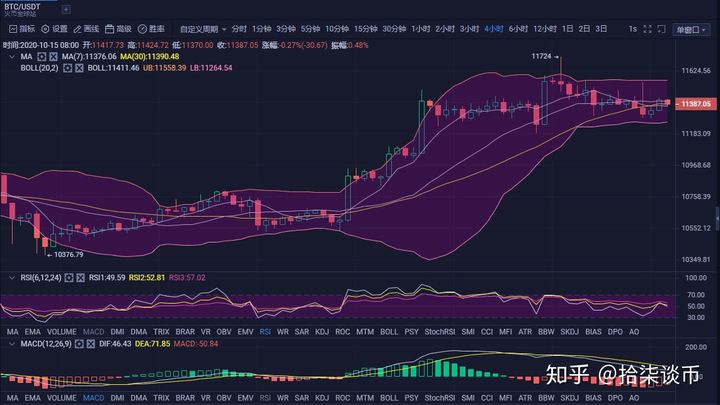Open the 胜率 win rate tool
The height and width of the screenshot is (405, 720).
tap(151, 29)
